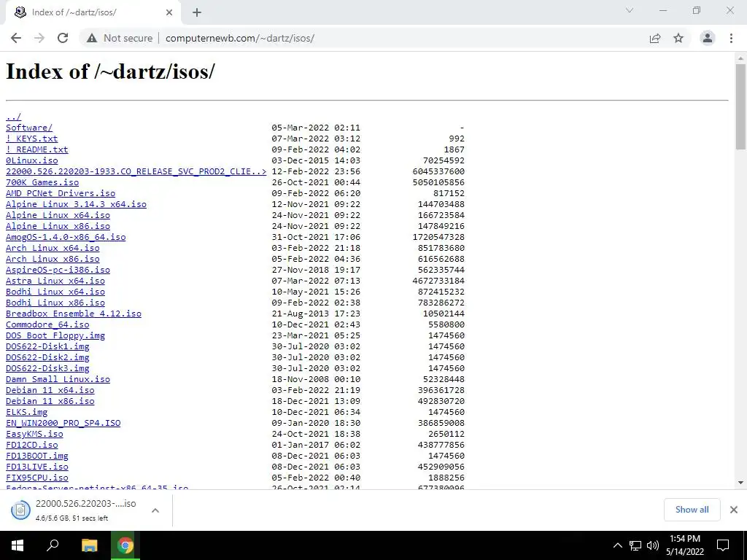Open the taskbar clock and date
The width and height of the screenshot is (747, 560).
[685, 545]
